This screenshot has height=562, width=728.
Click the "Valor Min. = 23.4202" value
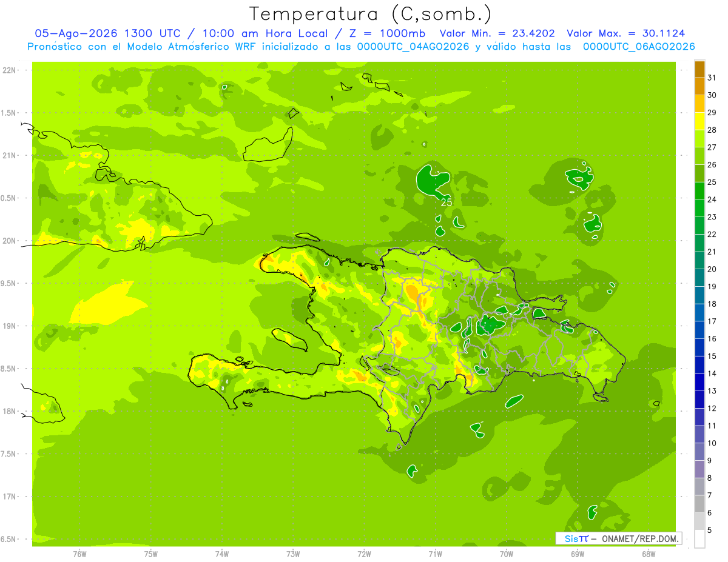coord(497,33)
